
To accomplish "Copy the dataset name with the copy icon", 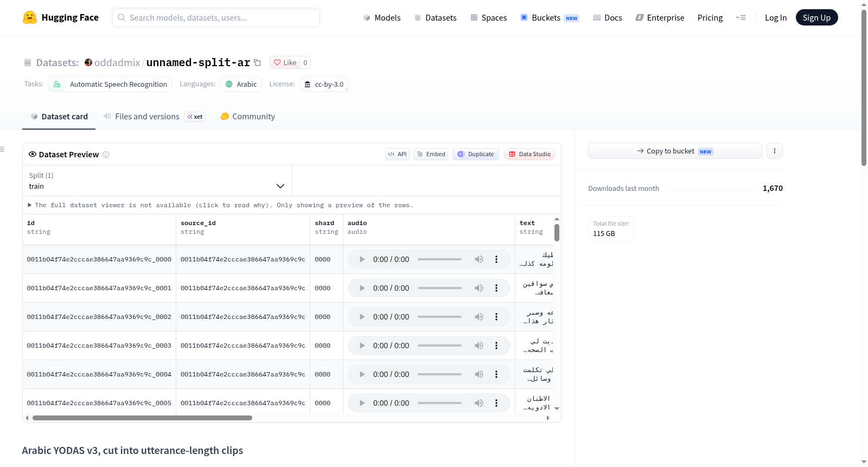I will pyautogui.click(x=257, y=62).
